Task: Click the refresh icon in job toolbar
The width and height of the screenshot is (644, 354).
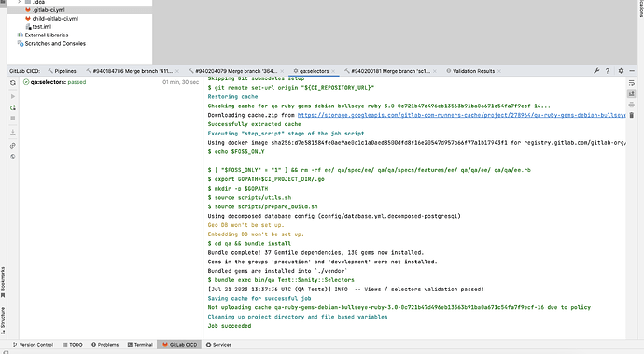Action: point(13,82)
